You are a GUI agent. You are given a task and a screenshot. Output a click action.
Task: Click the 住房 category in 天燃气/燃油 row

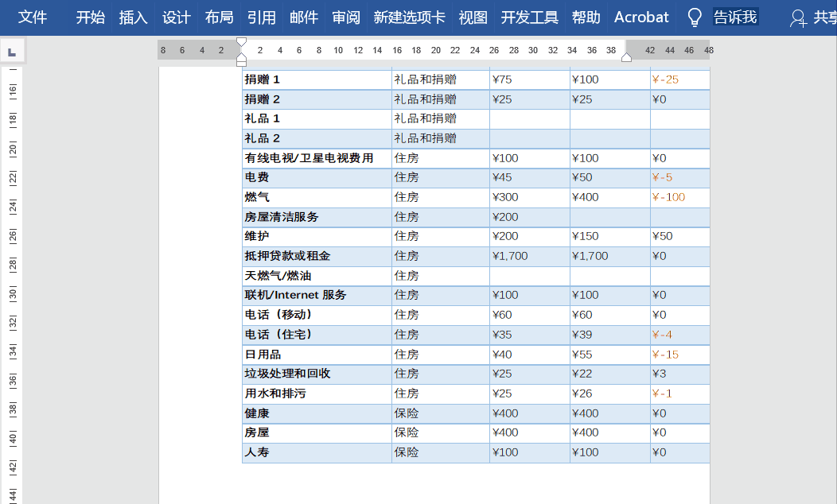click(407, 276)
